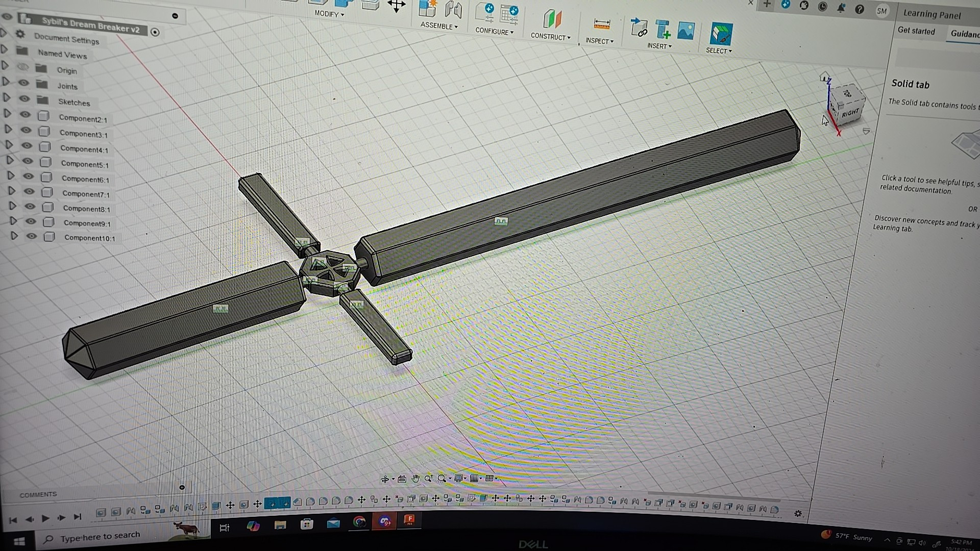Click the RIGHT face of the ViewCube
The image size is (980, 551).
tap(851, 114)
